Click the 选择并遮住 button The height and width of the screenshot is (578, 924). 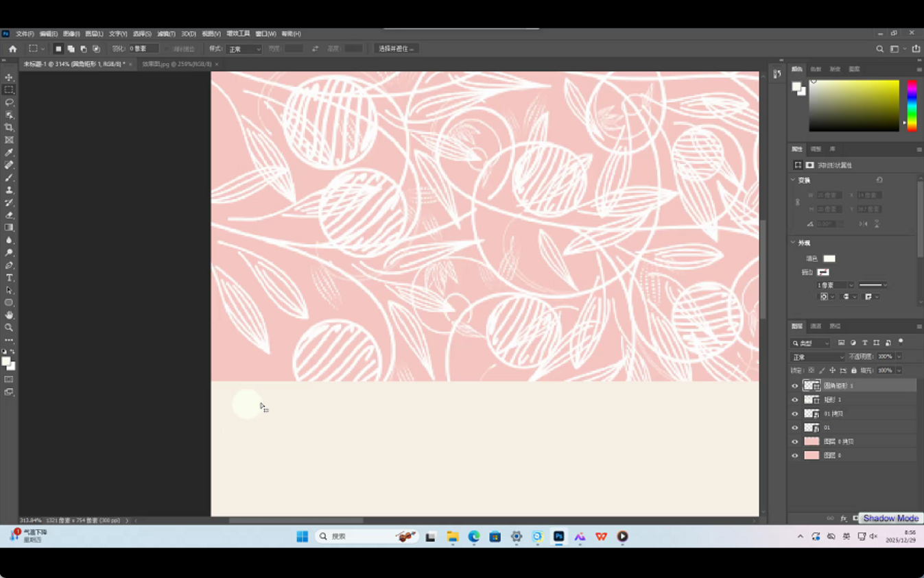click(396, 49)
